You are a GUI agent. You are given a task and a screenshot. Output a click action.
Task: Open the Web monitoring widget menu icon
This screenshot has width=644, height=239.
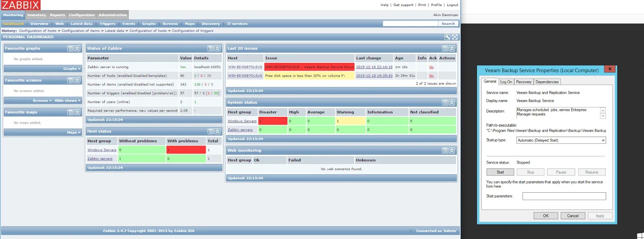[445, 150]
